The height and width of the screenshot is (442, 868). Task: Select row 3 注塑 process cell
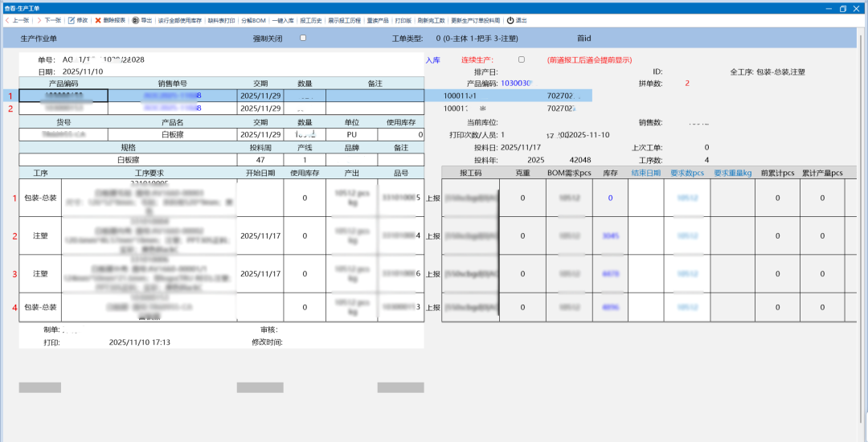[x=40, y=274]
